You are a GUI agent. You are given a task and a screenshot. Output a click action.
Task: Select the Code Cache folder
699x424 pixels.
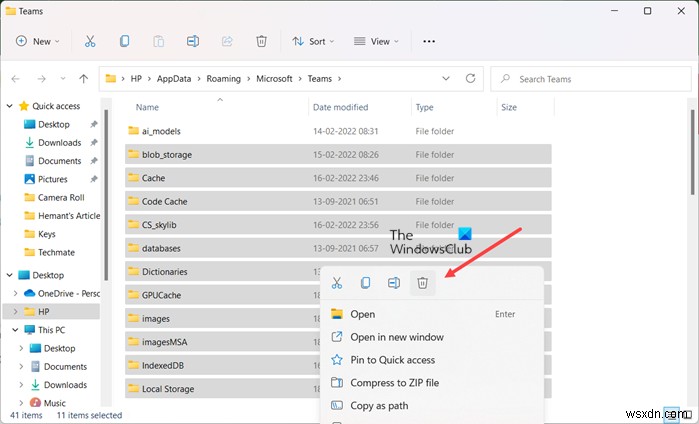tap(338, 201)
